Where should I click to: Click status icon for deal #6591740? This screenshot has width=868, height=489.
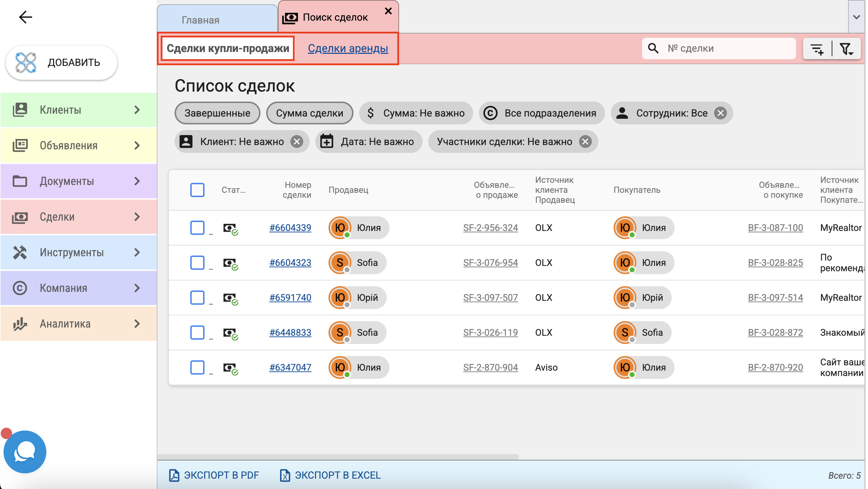point(231,298)
